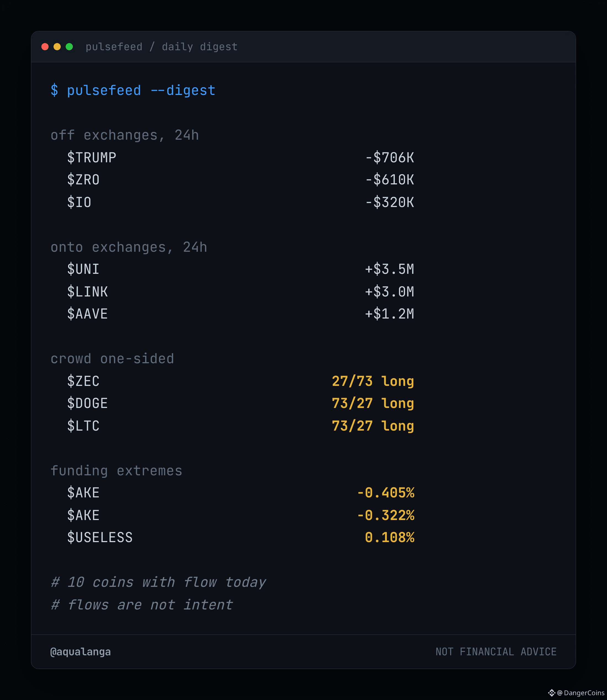Click the onto exchanges, 24h heading
Viewport: 607px width, 700px height.
(x=129, y=247)
